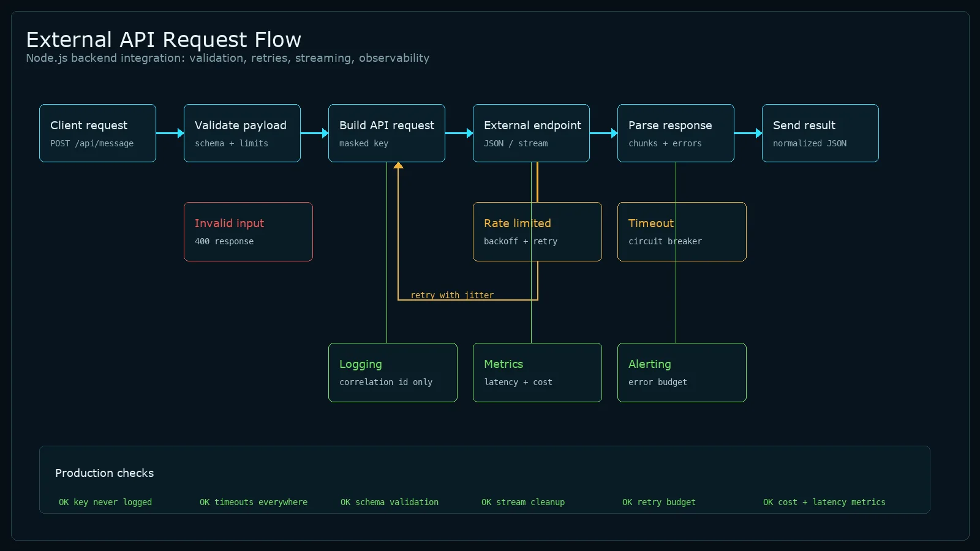This screenshot has height=551, width=980.
Task: Click the 'POST /api/message' text
Action: (92, 143)
